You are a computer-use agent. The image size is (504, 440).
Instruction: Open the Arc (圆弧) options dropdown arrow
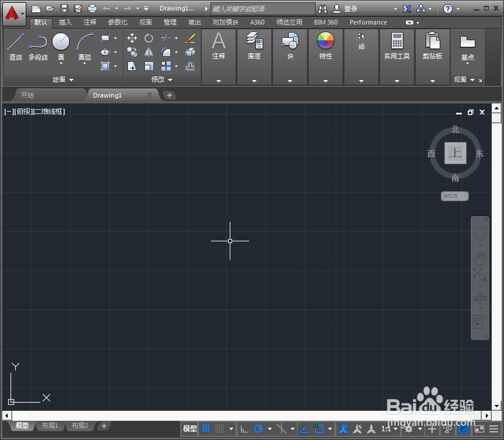pyautogui.click(x=85, y=64)
